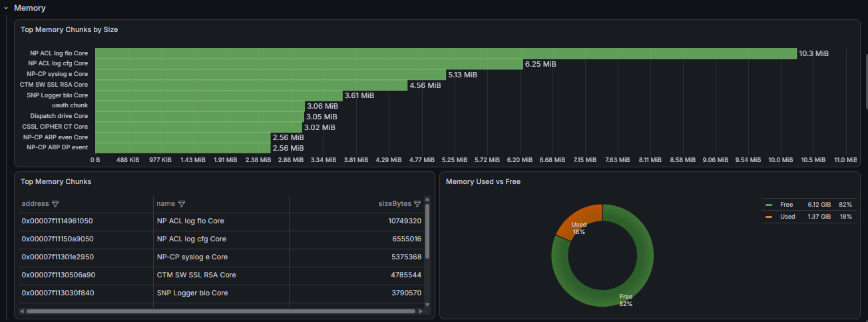Open the Top Memory Chunks by Size panel title
The height and width of the screenshot is (322, 868).
(69, 29)
